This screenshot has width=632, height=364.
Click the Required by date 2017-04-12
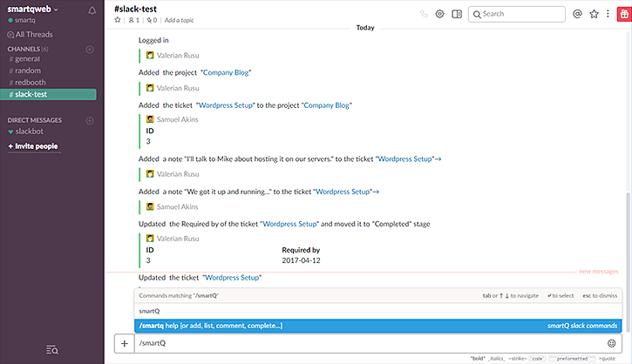(x=301, y=260)
